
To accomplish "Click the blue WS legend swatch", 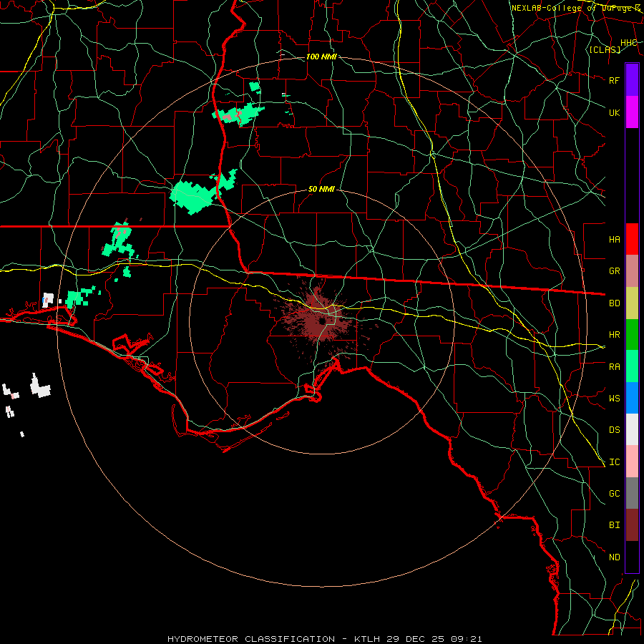I will [x=632, y=398].
